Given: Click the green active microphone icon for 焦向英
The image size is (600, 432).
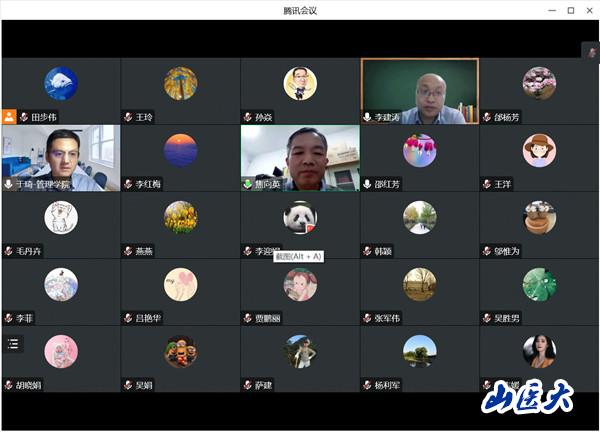Looking at the screenshot, I should click(248, 184).
